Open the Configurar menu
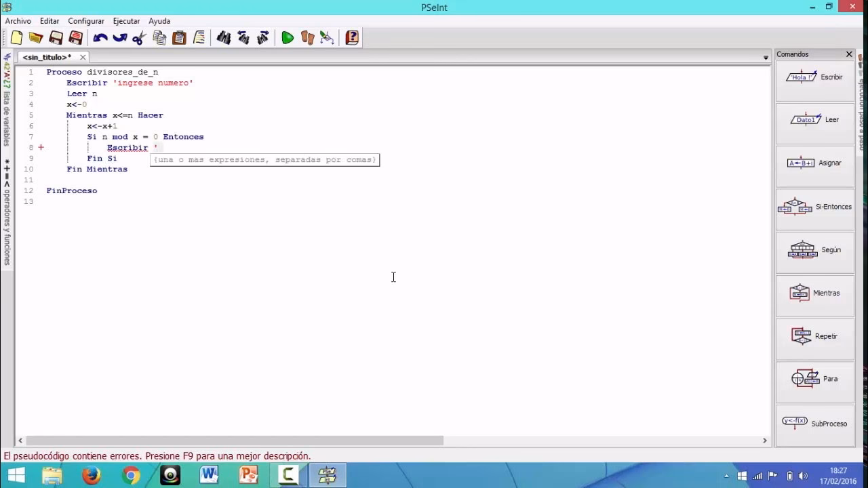The height and width of the screenshot is (488, 868). tap(86, 21)
